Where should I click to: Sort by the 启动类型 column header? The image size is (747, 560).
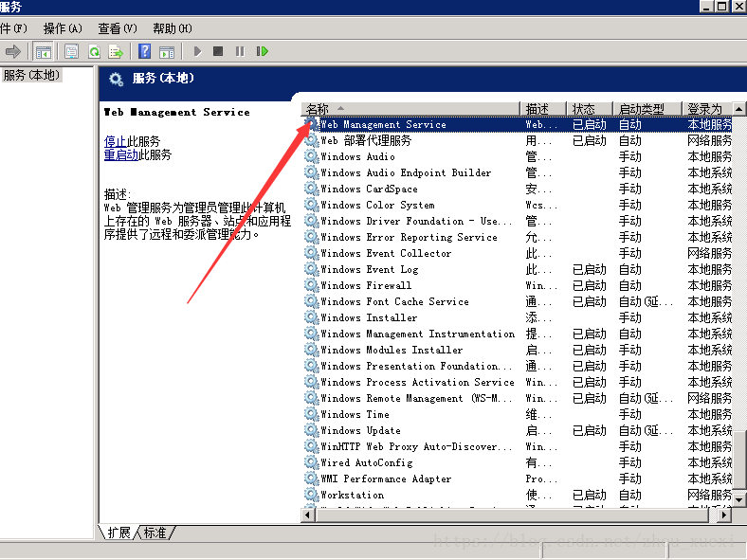tap(647, 109)
